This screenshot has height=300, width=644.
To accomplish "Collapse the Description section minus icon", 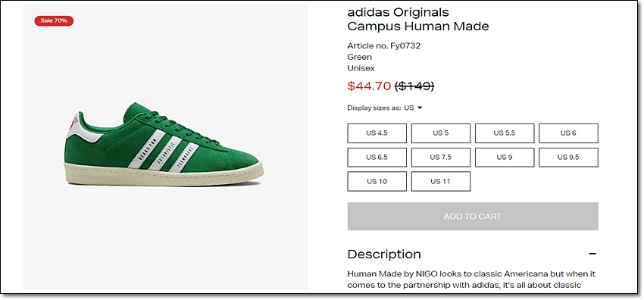I will click(x=592, y=254).
